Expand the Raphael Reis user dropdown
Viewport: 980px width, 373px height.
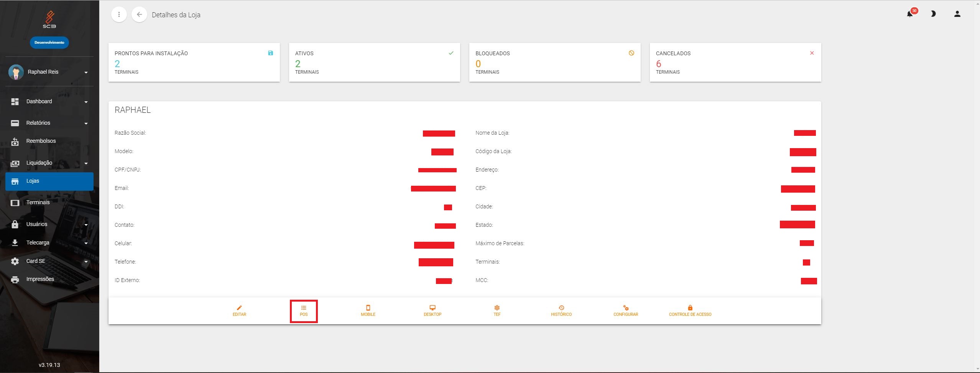[49, 72]
